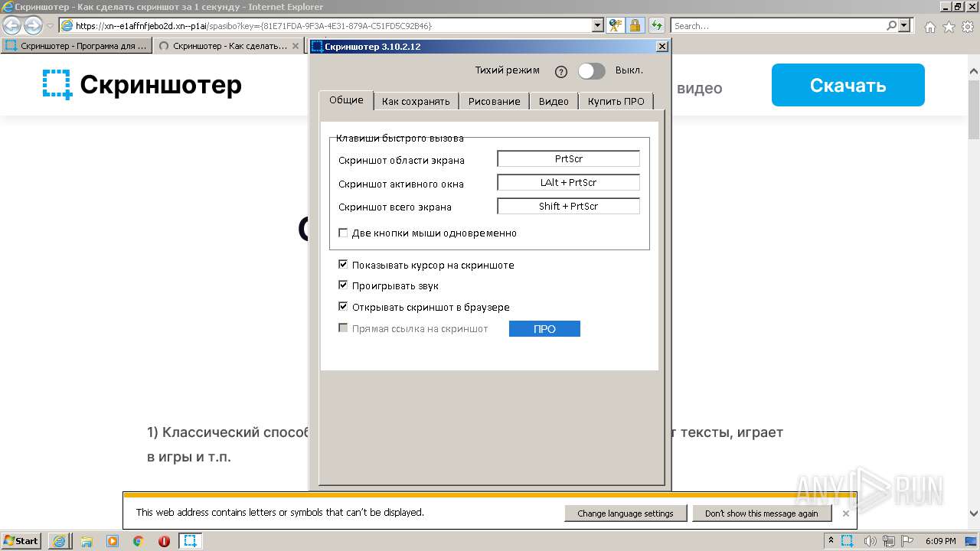Click the disabled Прямая ссылка на скриншот checkbox
This screenshot has height=551, width=980.
343,328
